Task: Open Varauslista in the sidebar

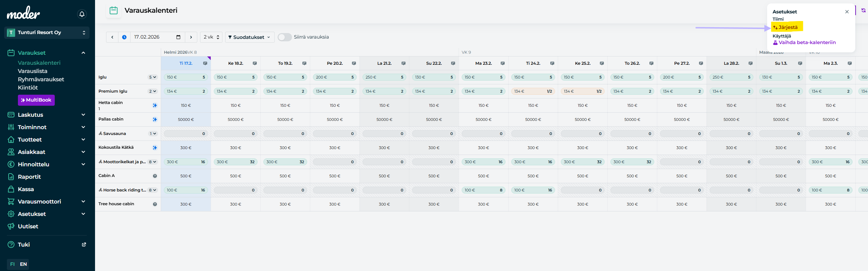Action: pos(33,71)
